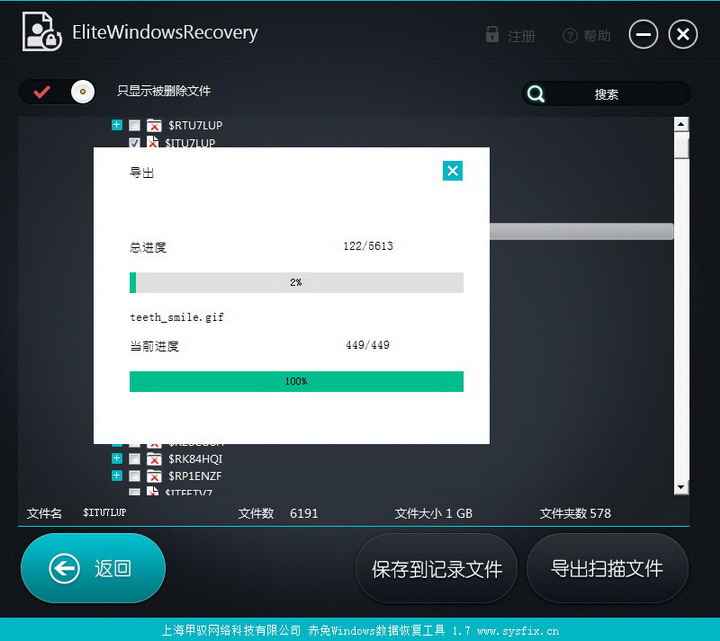Click the search magnifier icon
This screenshot has height=641, width=720.
535,94
